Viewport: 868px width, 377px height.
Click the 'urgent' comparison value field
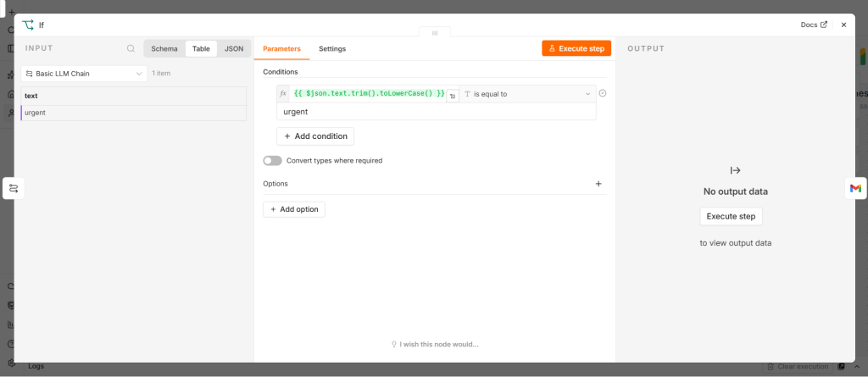coord(437,112)
